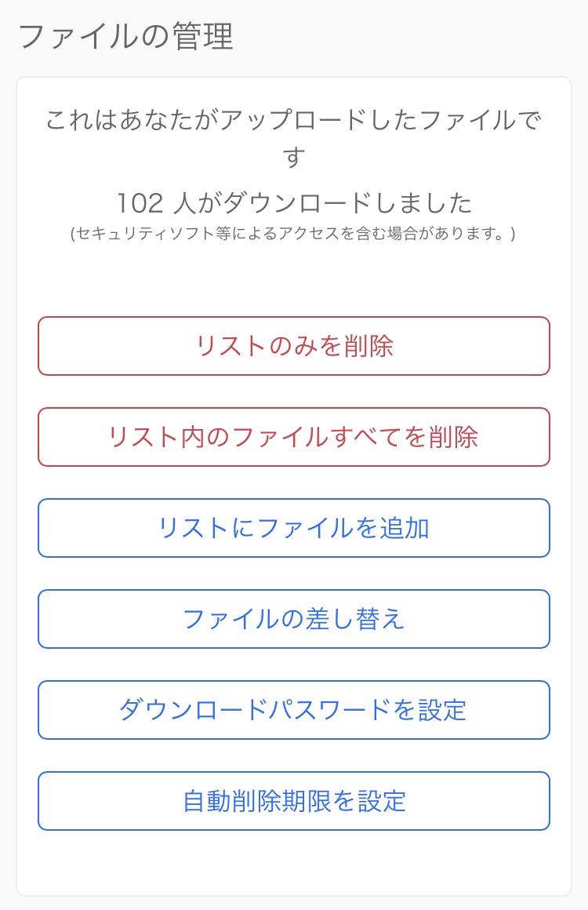
Task: Click the 102 download count number
Action: (140, 203)
